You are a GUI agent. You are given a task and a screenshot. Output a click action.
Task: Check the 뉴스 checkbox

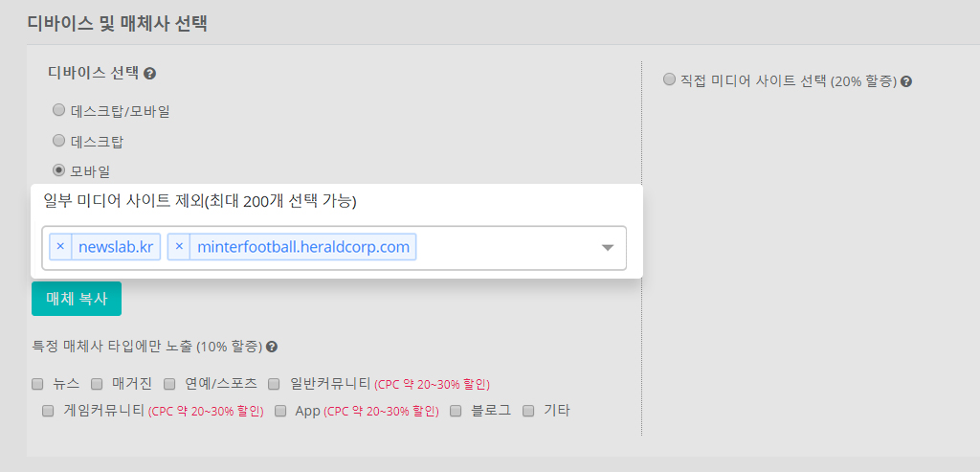pyautogui.click(x=37, y=384)
